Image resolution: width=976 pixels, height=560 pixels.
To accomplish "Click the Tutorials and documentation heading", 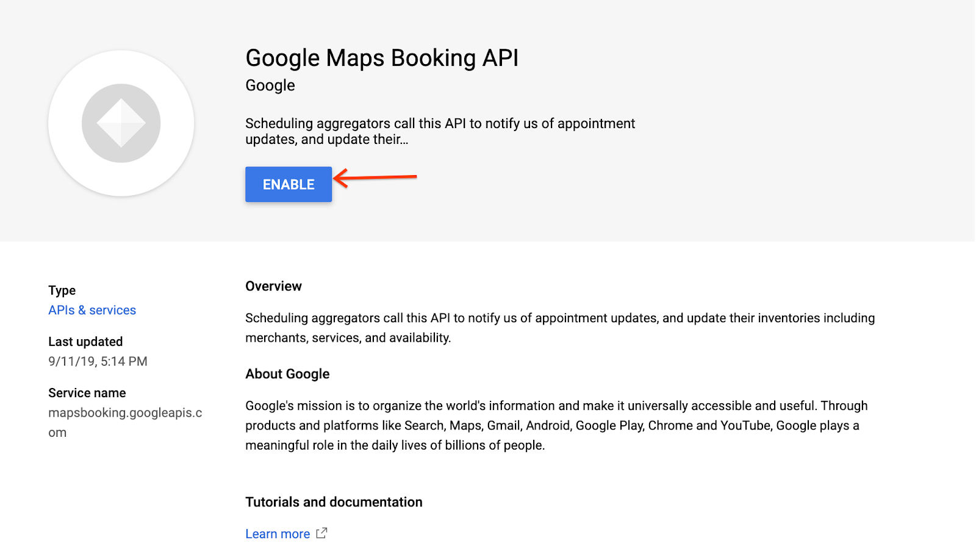I will click(x=333, y=501).
